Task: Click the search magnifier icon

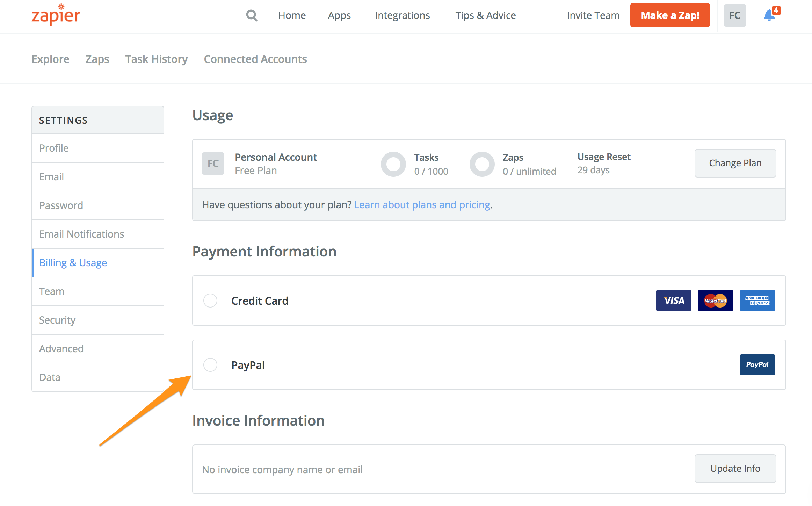Action: coord(251,15)
